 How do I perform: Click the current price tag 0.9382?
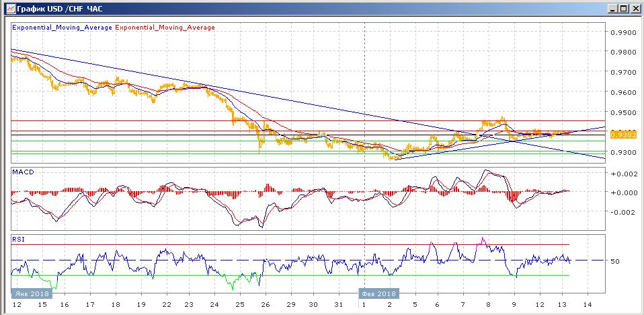[x=623, y=135]
